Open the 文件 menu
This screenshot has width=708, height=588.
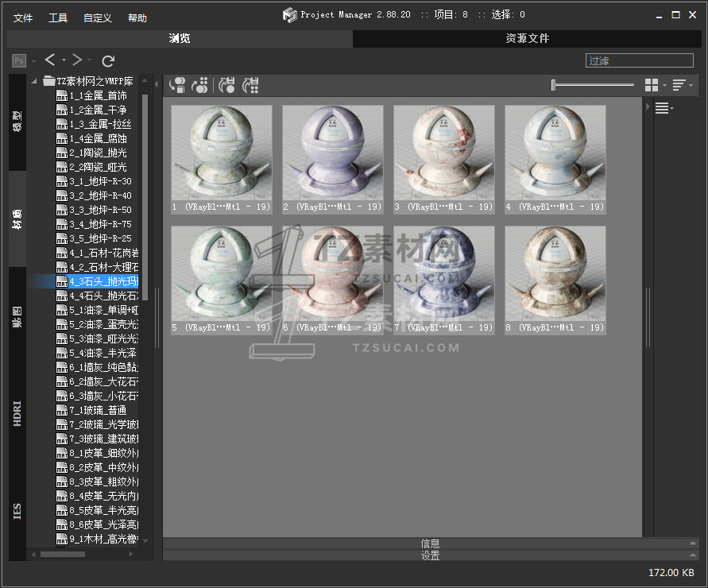23,17
